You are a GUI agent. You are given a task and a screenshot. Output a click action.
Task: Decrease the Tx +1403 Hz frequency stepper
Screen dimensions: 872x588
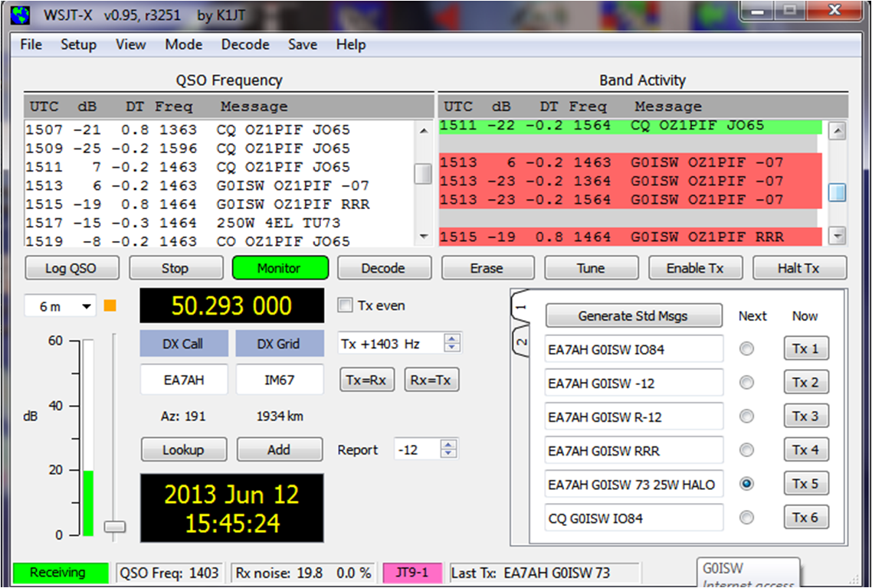tap(452, 348)
